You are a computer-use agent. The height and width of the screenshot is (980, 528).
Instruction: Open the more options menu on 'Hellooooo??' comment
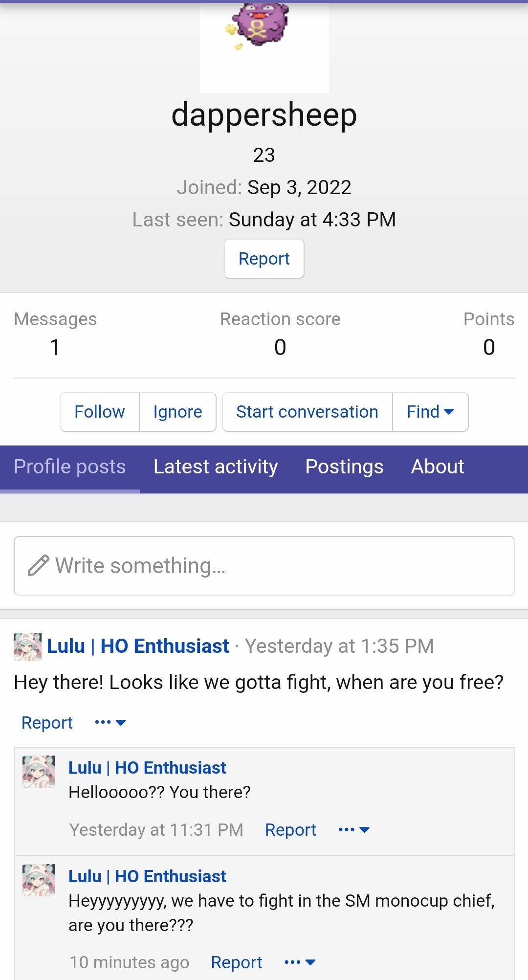354,829
